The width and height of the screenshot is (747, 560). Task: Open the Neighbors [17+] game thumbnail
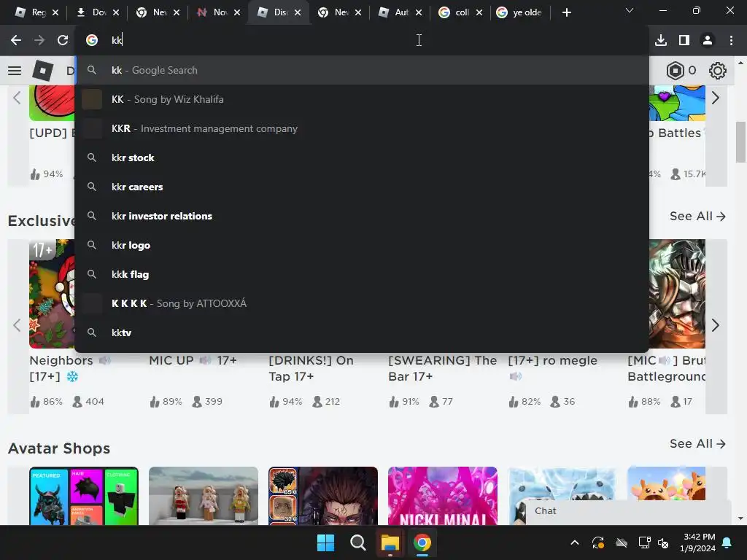point(52,294)
